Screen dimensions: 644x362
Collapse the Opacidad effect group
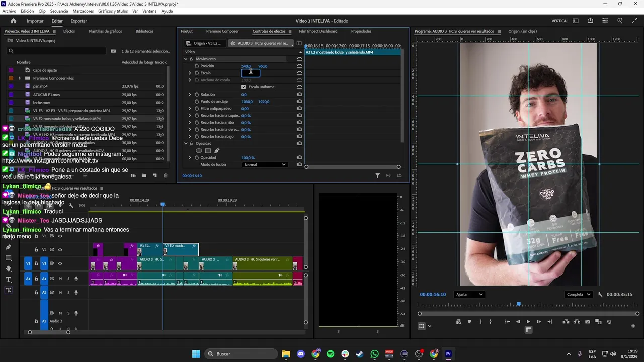coord(186,143)
